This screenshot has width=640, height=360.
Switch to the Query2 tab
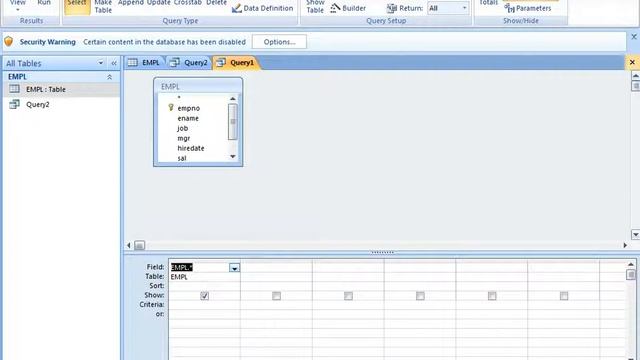coord(189,62)
